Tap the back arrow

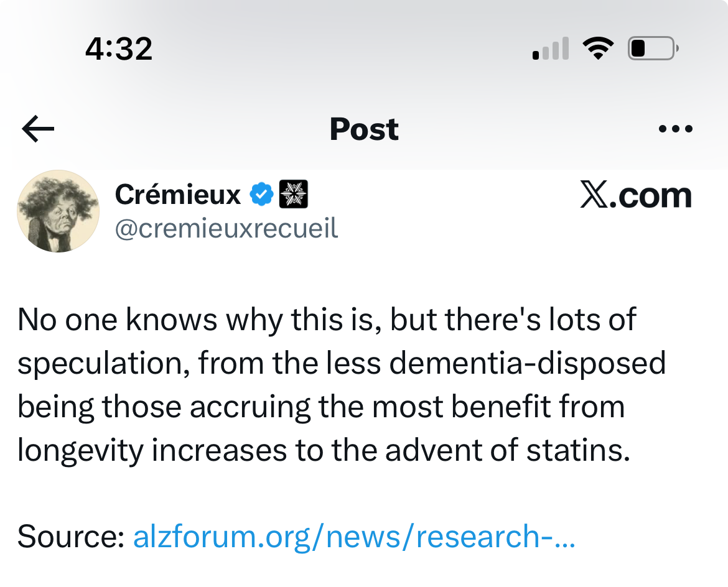(38, 129)
